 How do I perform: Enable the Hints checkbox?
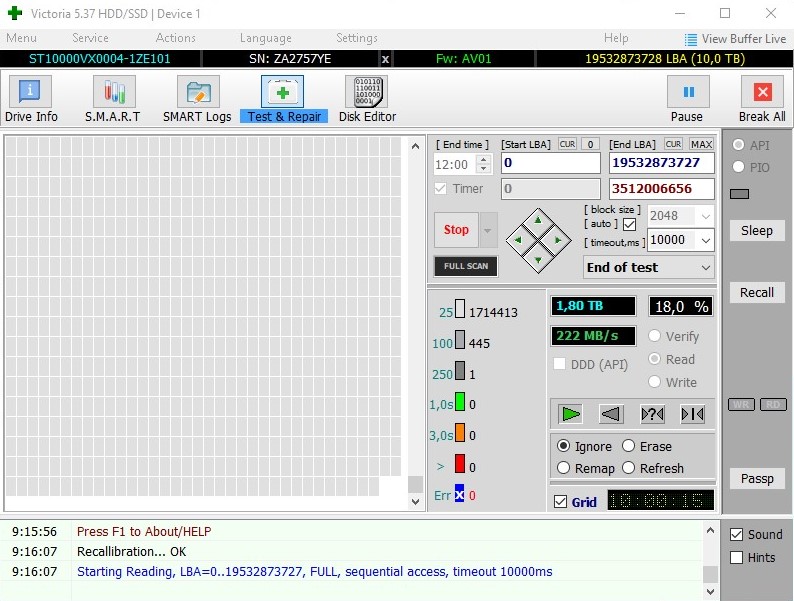pyautogui.click(x=737, y=558)
